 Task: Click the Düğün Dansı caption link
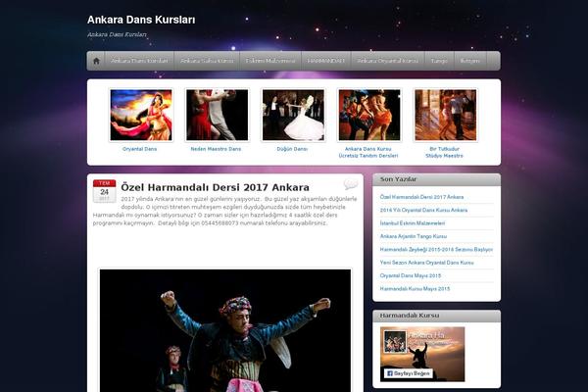pyautogui.click(x=292, y=149)
